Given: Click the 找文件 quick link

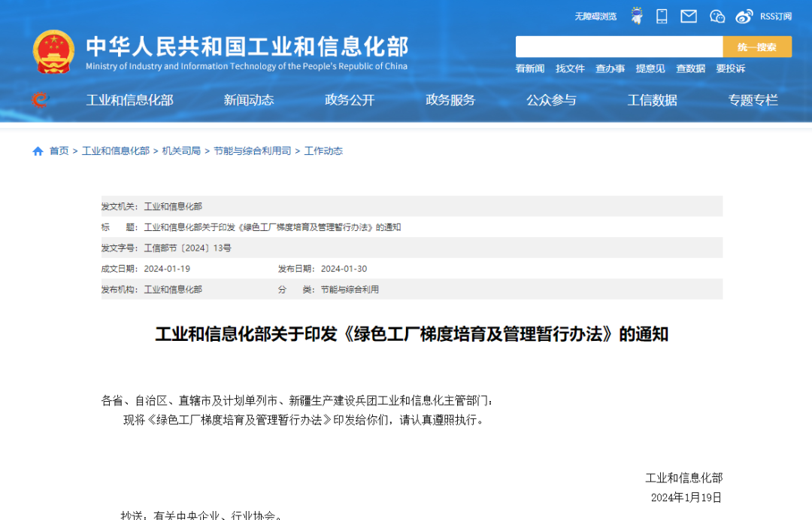Looking at the screenshot, I should [x=570, y=68].
